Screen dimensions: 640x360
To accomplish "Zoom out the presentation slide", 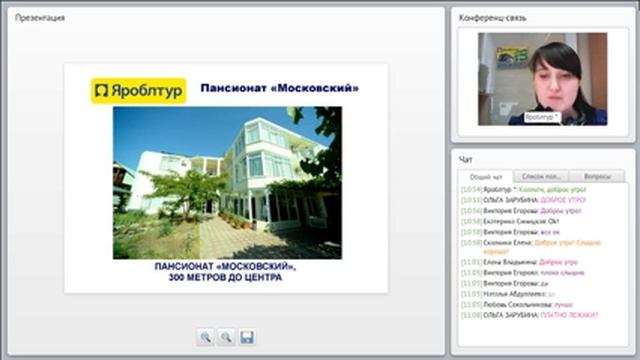I will (226, 337).
